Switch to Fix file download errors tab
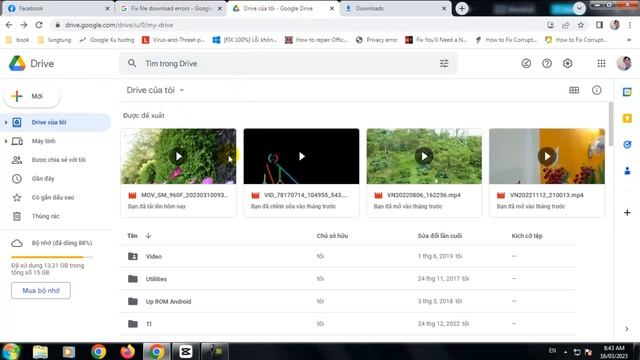This screenshot has width=640, height=360. (x=171, y=8)
